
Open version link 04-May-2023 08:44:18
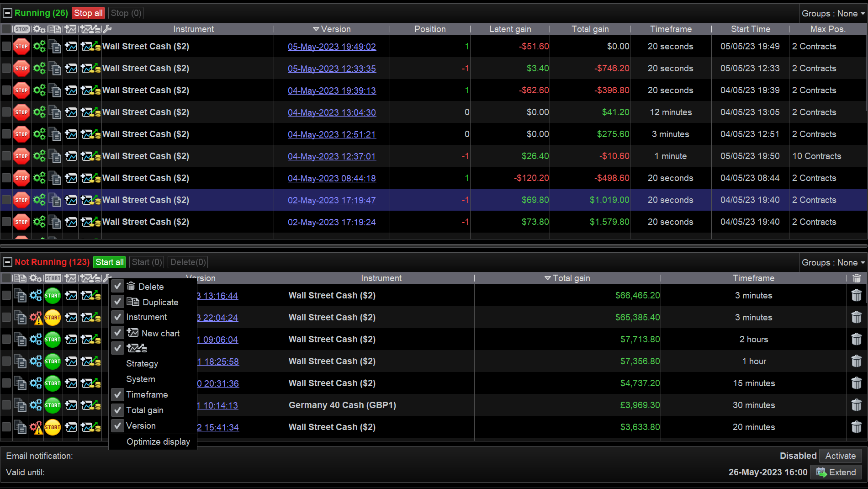click(x=332, y=178)
